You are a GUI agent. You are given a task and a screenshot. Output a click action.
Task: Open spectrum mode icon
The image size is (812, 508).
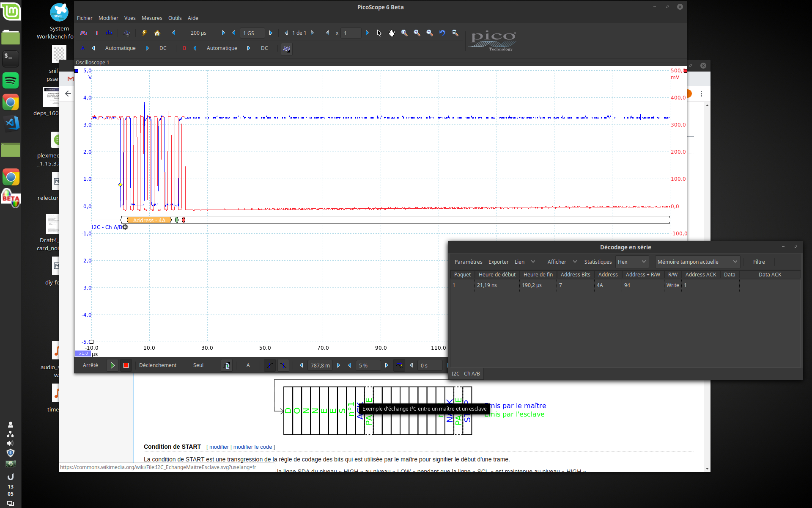pyautogui.click(x=109, y=33)
